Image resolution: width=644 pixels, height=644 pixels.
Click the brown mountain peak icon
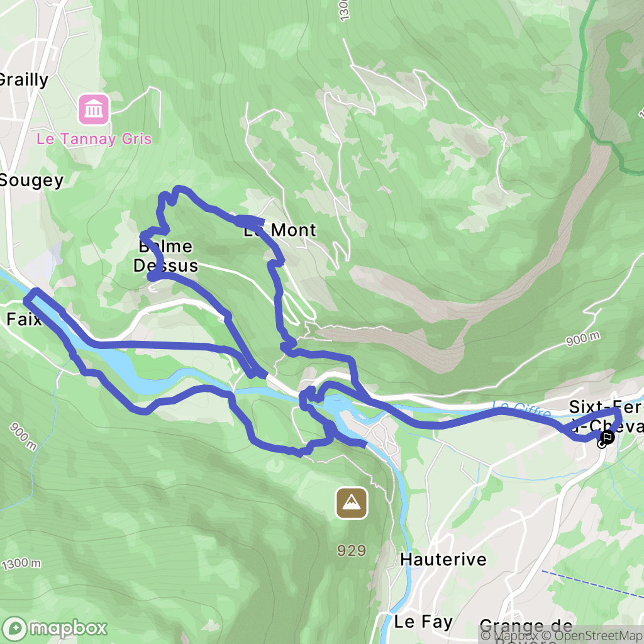click(x=352, y=502)
